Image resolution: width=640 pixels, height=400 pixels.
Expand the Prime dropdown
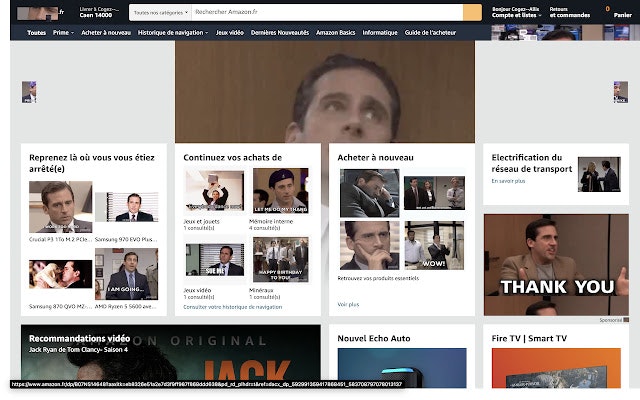click(x=63, y=33)
